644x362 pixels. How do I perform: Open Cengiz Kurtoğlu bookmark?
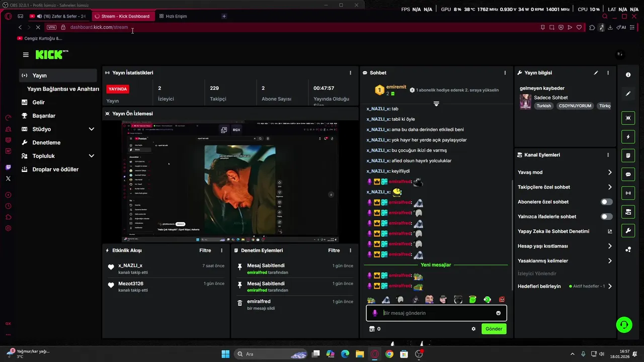40,38
